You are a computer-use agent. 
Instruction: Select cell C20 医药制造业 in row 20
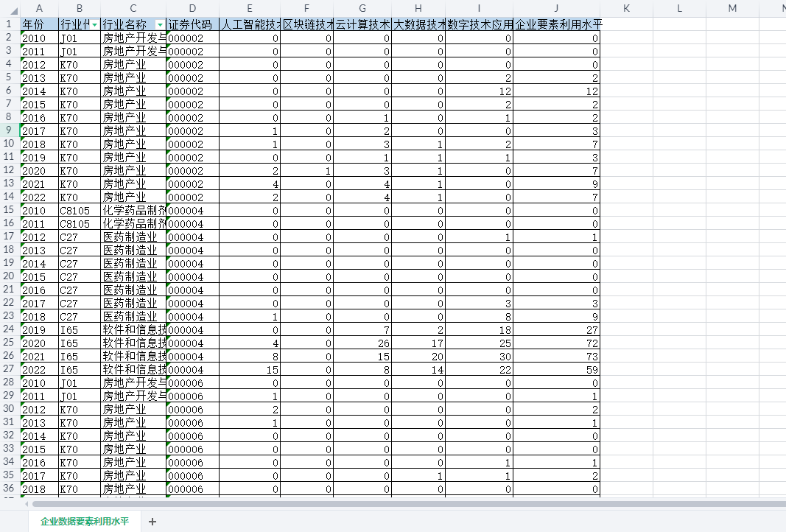(133, 277)
